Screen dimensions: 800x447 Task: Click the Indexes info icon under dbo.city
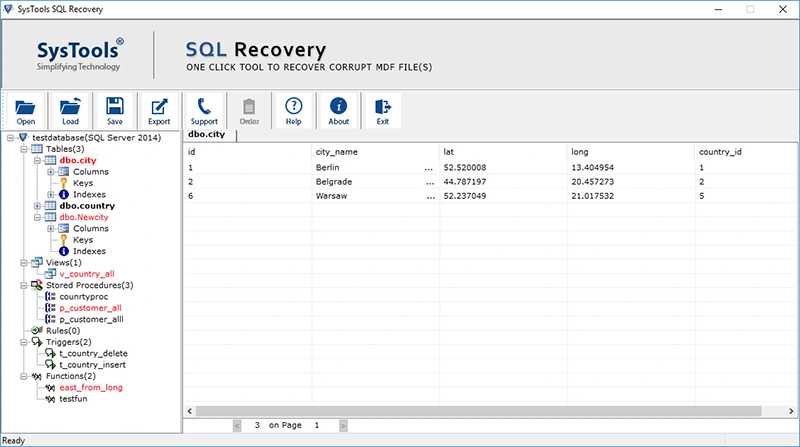click(x=64, y=194)
